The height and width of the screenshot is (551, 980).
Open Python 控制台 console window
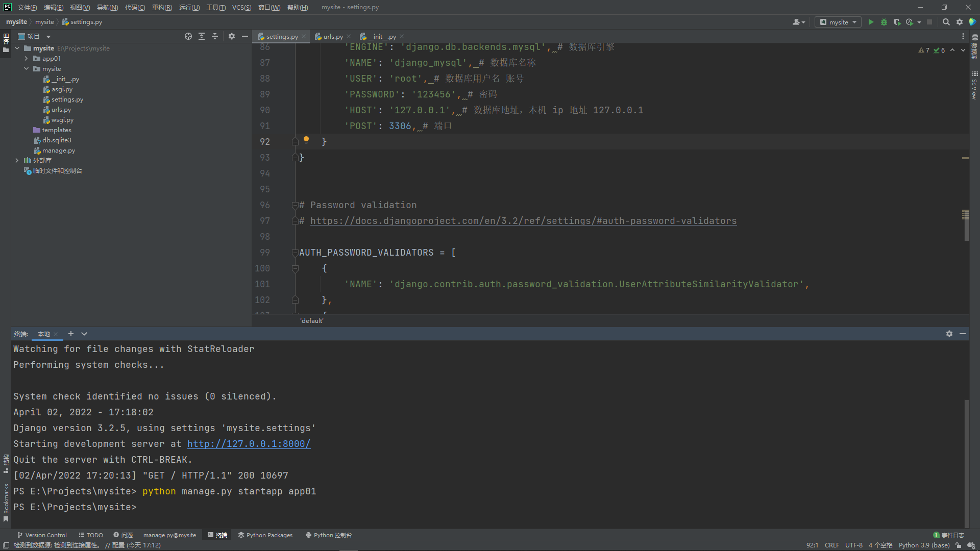328,535
